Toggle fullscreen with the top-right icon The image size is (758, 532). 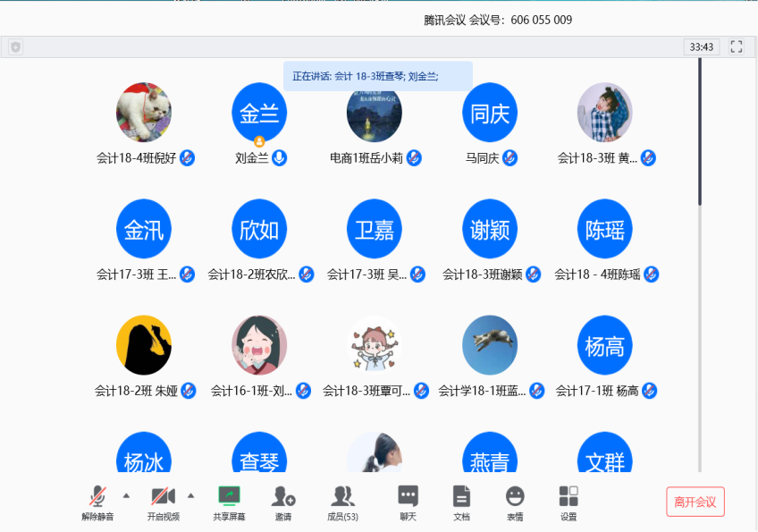coord(737,46)
